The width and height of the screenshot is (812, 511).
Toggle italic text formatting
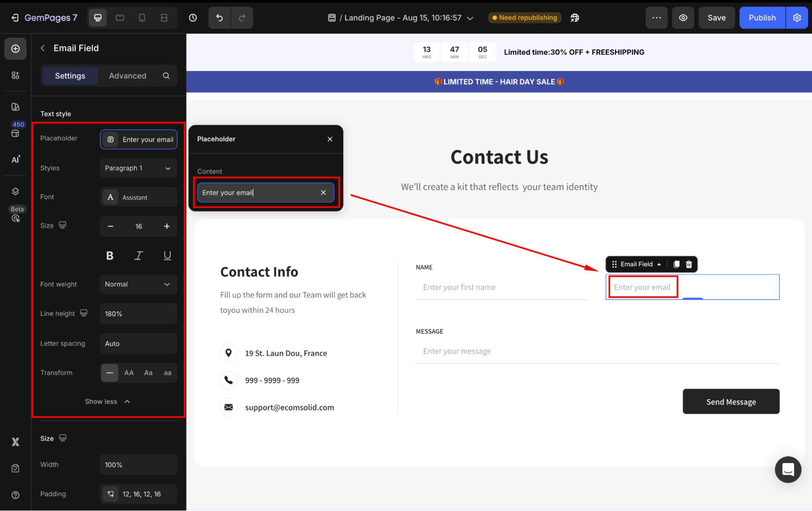coord(139,256)
